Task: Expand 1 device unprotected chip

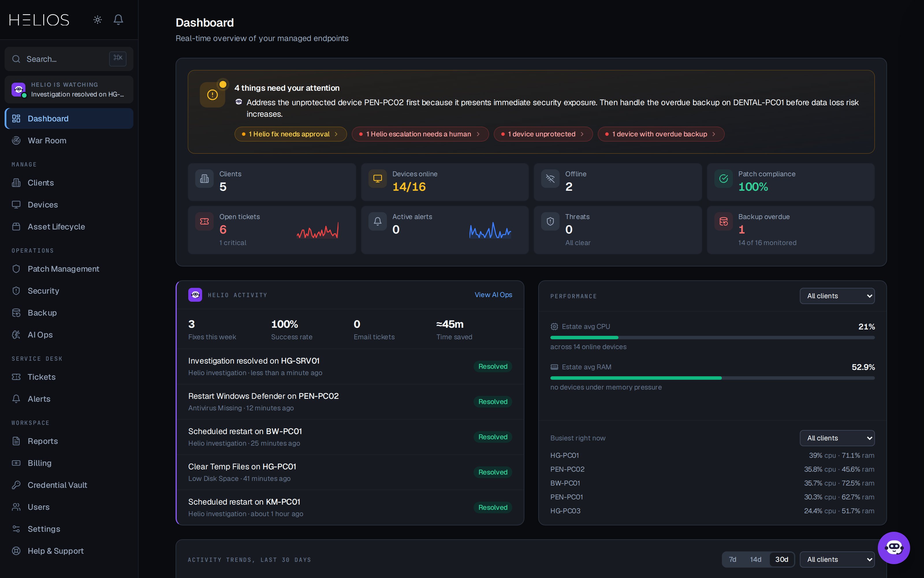Action: point(543,134)
